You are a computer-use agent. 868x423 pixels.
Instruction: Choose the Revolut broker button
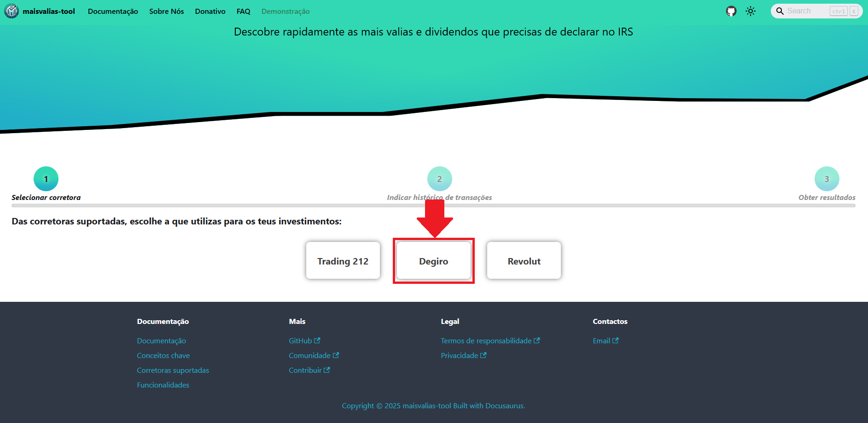(524, 261)
